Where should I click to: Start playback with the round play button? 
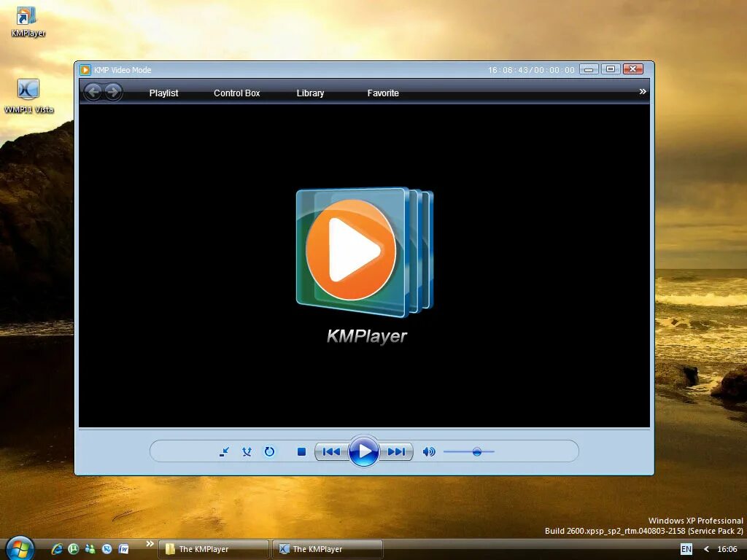(363, 451)
